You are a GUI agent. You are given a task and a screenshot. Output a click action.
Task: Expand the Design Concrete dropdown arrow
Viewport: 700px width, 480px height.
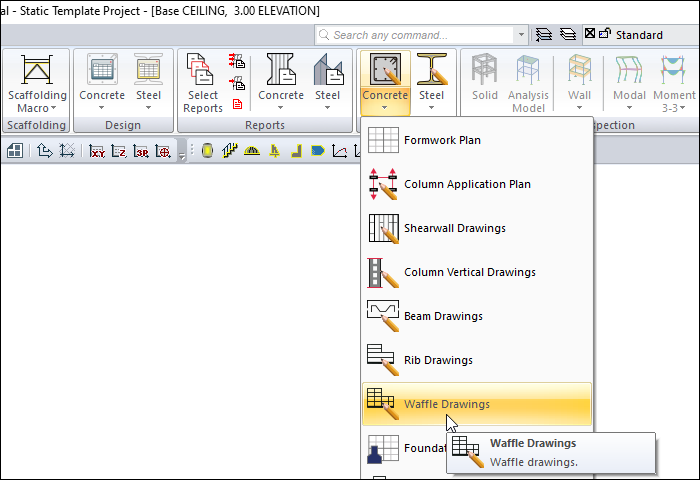point(101,108)
